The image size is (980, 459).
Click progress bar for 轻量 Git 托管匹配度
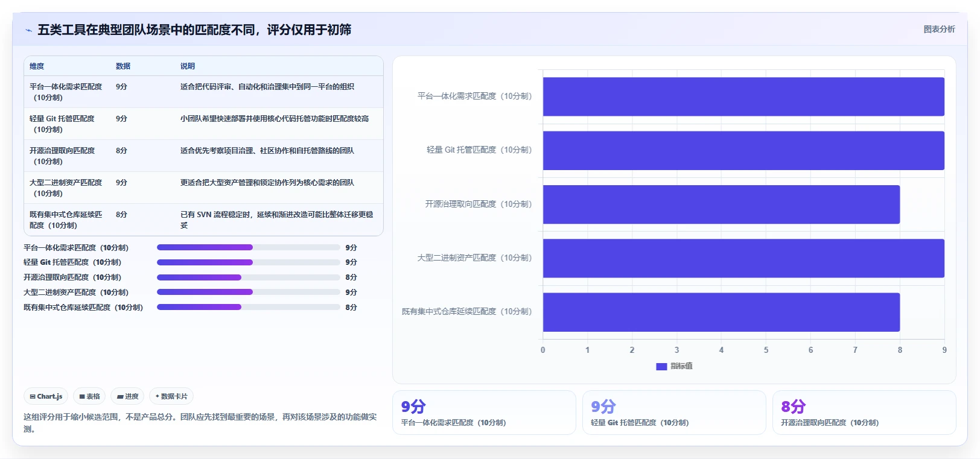coord(249,262)
